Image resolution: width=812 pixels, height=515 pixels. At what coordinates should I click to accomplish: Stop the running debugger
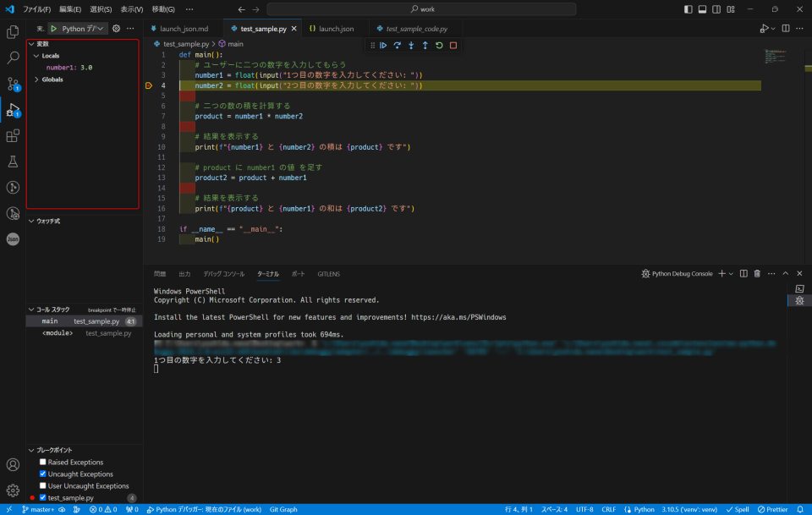(452, 45)
